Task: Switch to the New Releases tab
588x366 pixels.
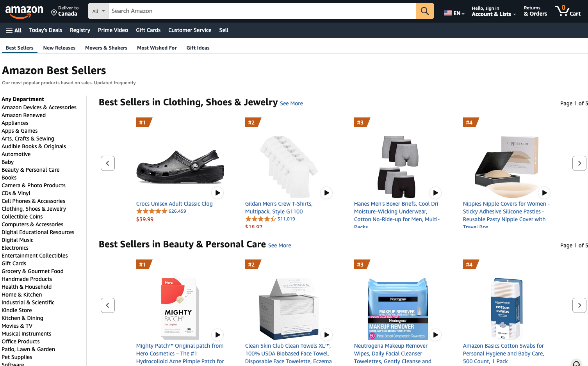Action: click(x=59, y=48)
